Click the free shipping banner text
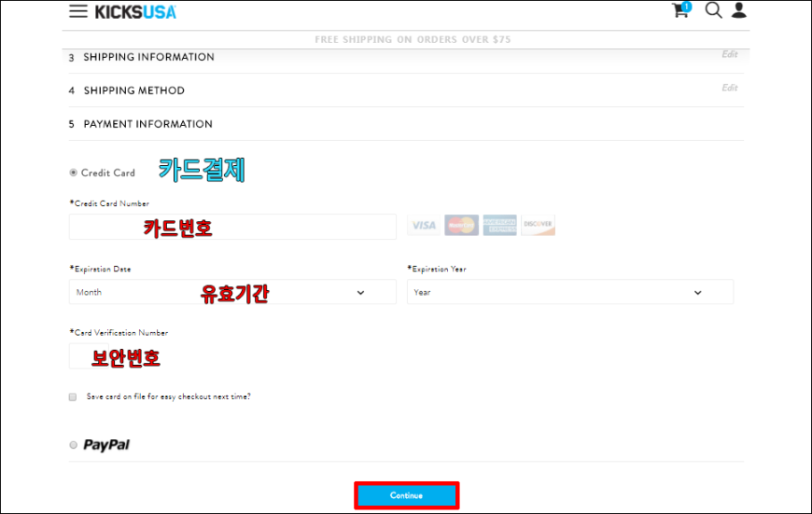Image resolution: width=812 pixels, height=514 pixels. (x=413, y=39)
